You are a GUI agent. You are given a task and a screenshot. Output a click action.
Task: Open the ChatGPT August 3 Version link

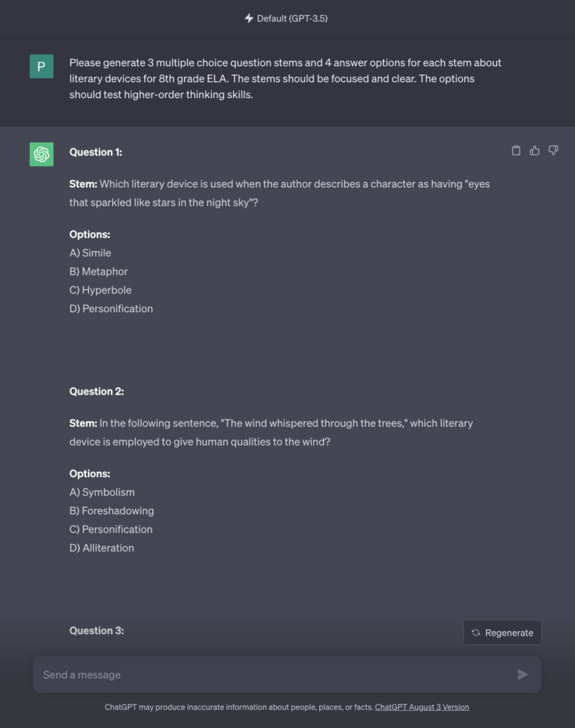point(422,707)
